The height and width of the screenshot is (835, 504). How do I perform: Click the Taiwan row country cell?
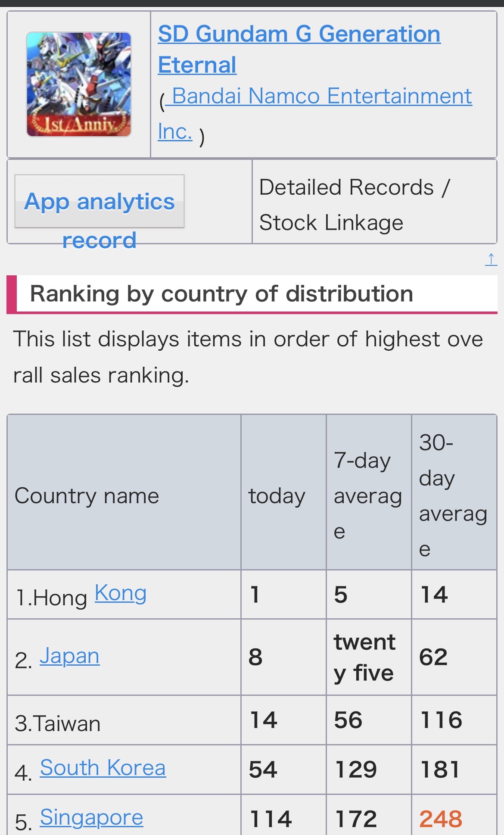coord(58,723)
